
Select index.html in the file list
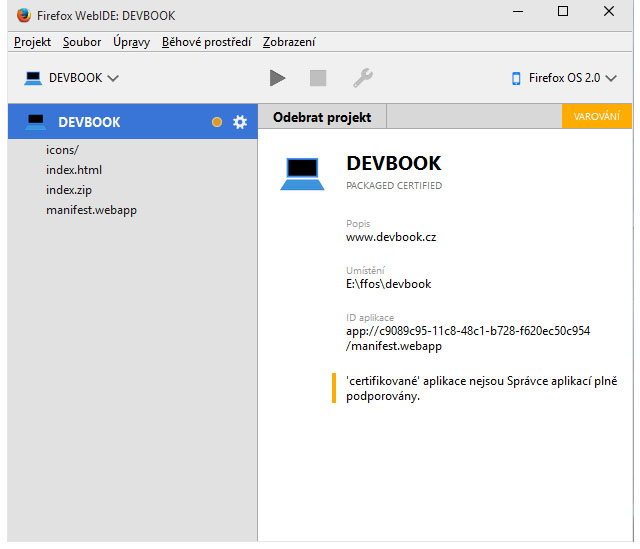[74, 170]
